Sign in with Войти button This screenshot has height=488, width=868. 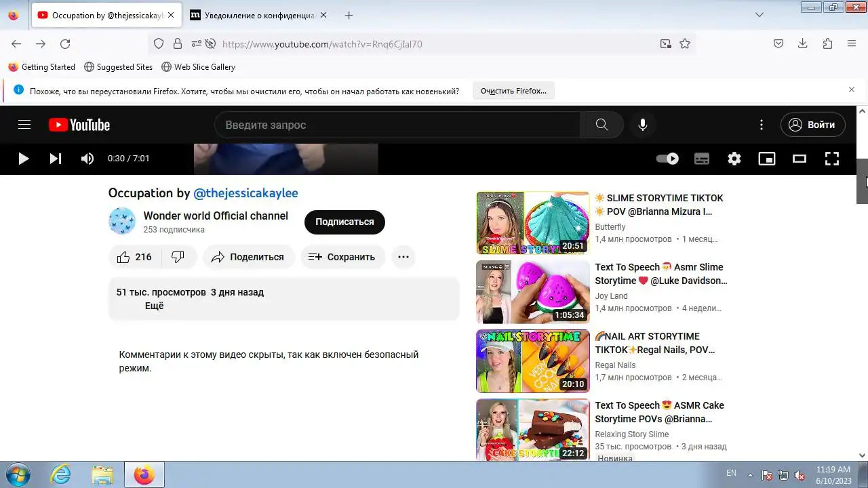tap(813, 125)
